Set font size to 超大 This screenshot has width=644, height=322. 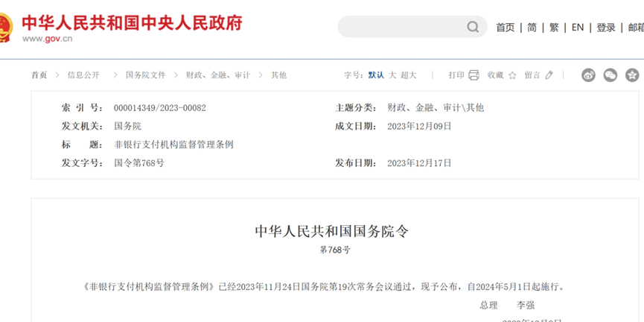point(408,75)
